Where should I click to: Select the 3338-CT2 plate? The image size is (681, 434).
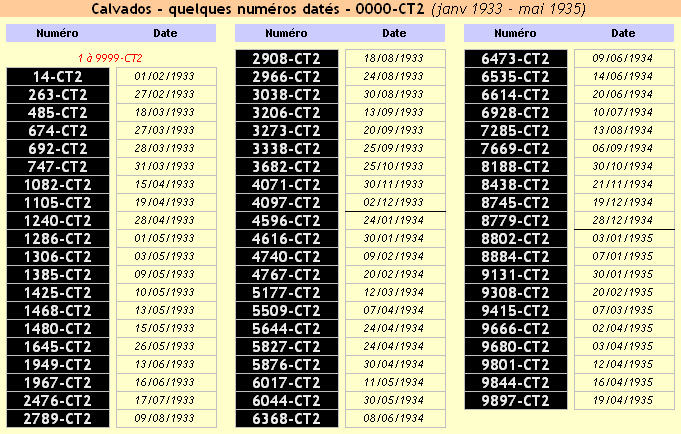(x=287, y=149)
